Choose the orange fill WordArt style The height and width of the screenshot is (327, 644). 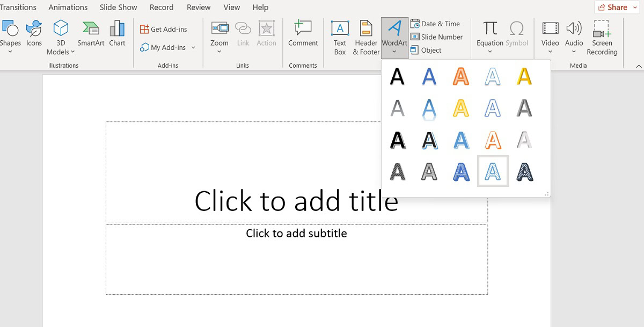pos(460,76)
